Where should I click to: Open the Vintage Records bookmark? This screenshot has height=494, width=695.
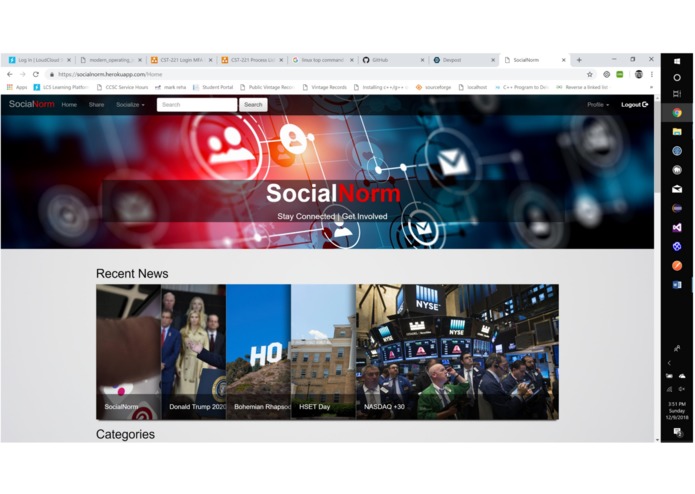coord(324,87)
